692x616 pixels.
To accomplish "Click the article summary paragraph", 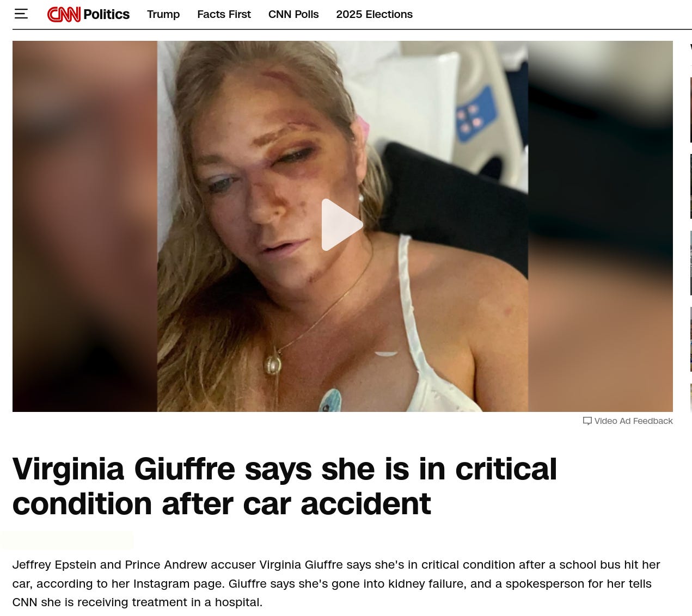I will coord(336,583).
